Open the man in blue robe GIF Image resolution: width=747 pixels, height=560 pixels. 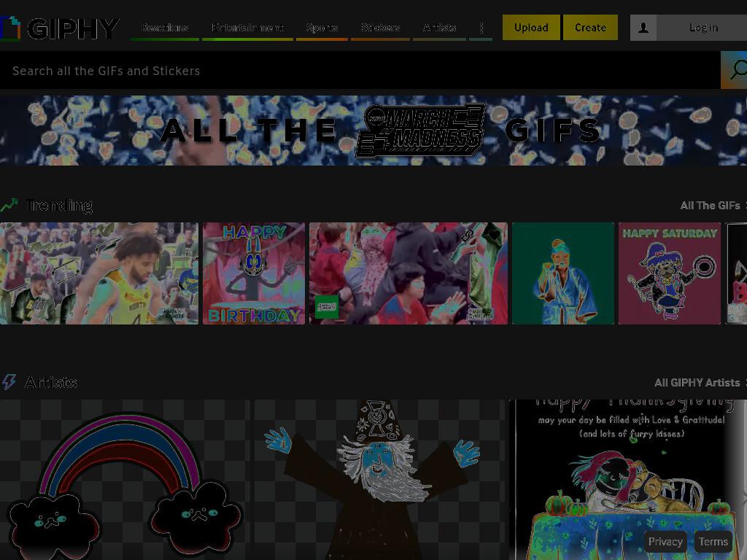pos(563,273)
